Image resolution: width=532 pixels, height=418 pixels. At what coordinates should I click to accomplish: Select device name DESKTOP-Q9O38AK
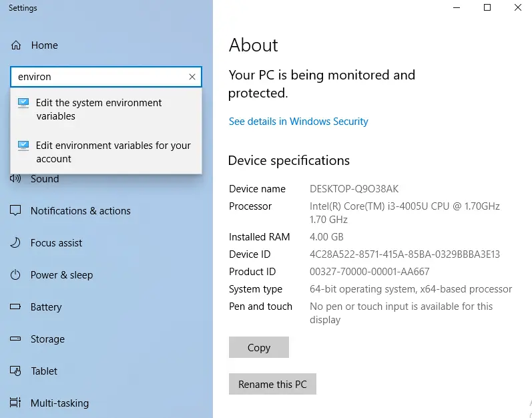coord(354,189)
